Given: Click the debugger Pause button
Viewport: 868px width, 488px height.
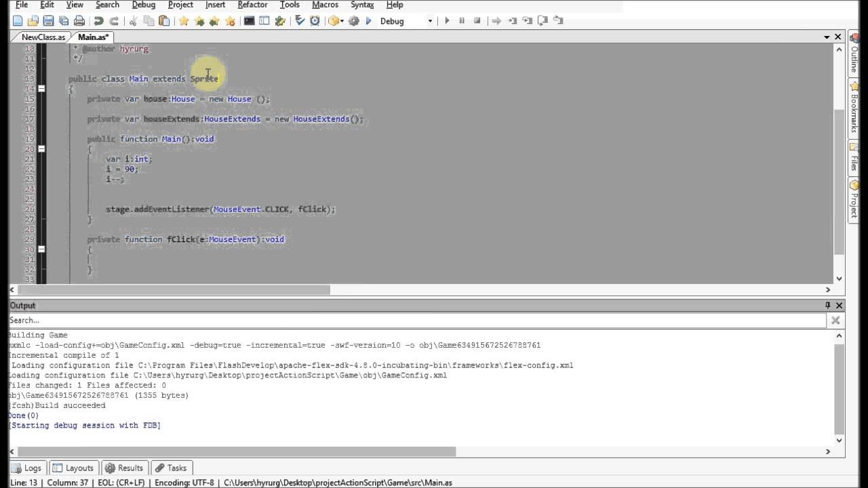Looking at the screenshot, I should click(462, 21).
